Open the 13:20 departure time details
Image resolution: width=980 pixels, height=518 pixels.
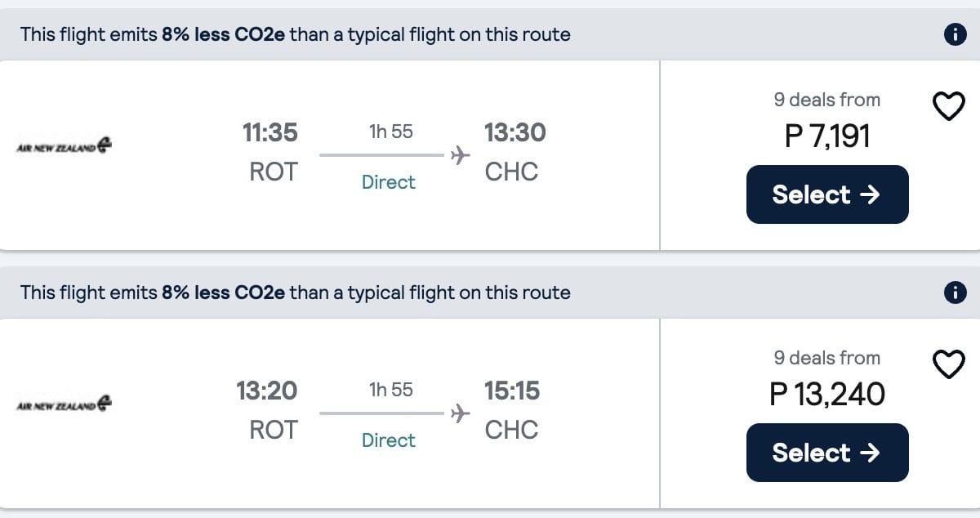point(267,391)
